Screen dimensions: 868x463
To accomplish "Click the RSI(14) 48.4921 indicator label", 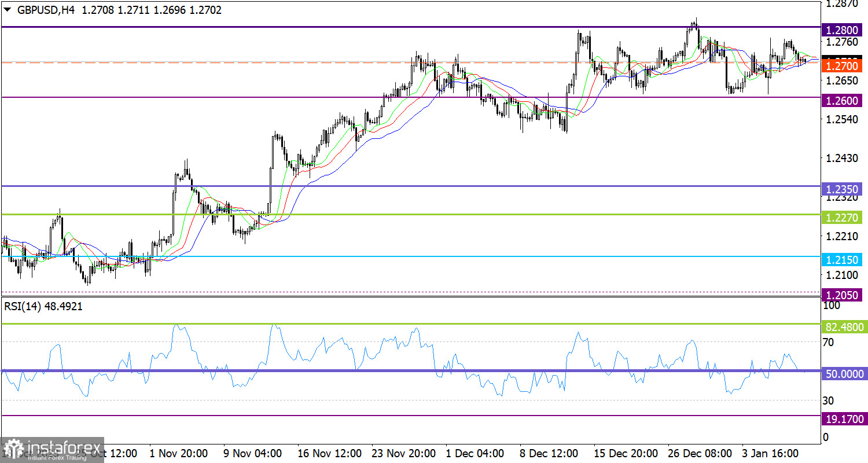I will [x=43, y=307].
